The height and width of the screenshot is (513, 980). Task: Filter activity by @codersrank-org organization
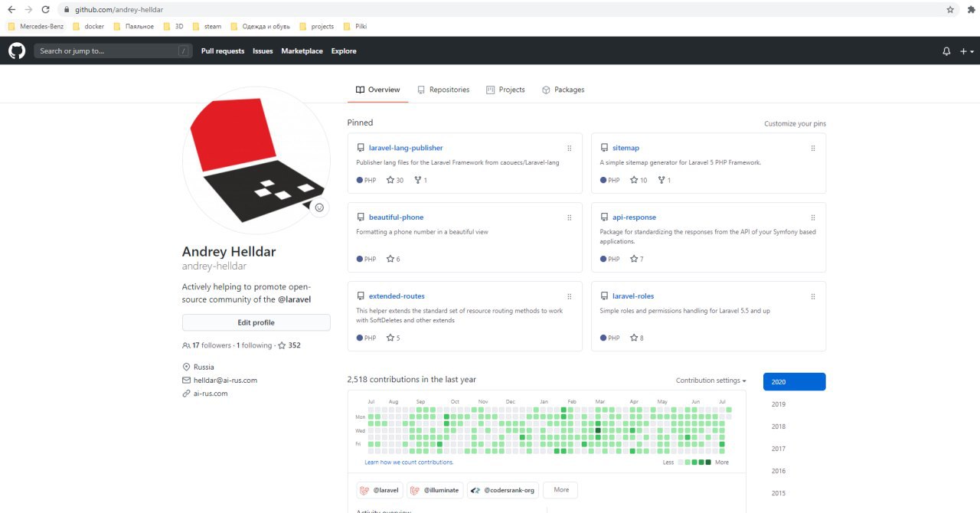(503, 490)
